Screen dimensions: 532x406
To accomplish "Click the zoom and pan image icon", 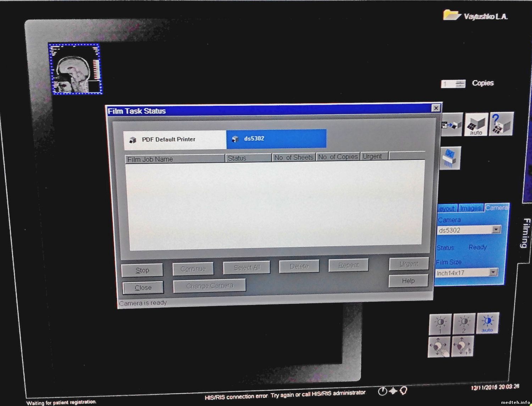I will pos(463,346).
